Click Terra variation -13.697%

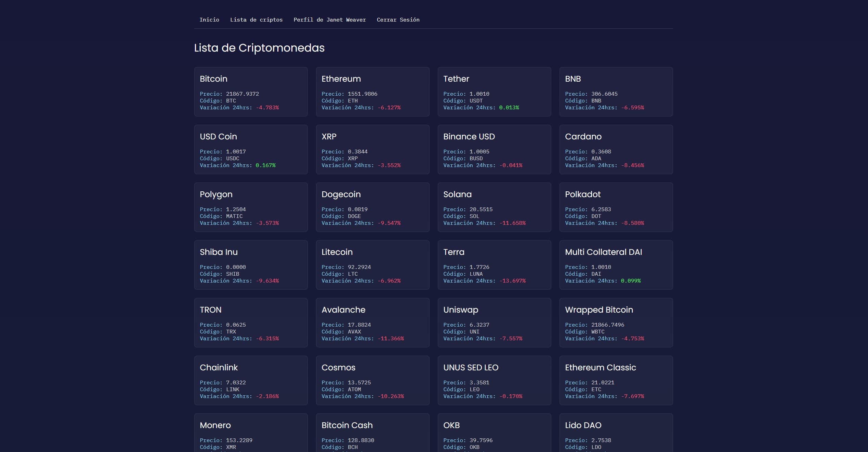(x=513, y=281)
